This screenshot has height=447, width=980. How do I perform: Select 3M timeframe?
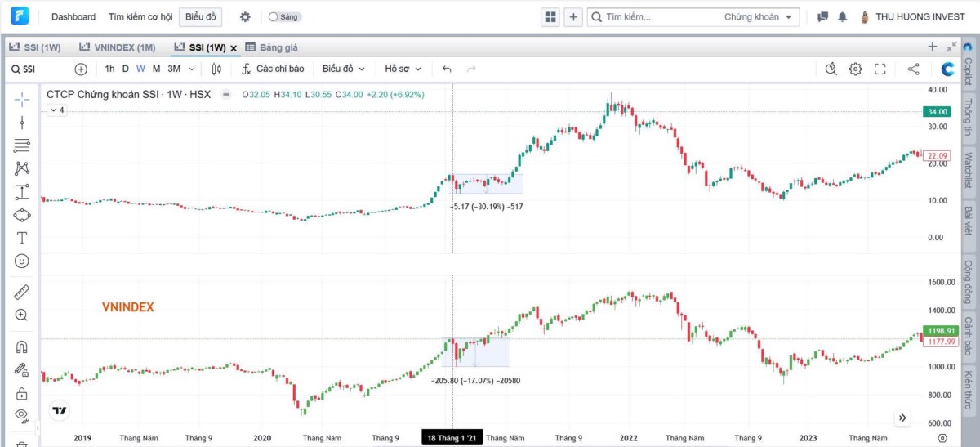(174, 69)
